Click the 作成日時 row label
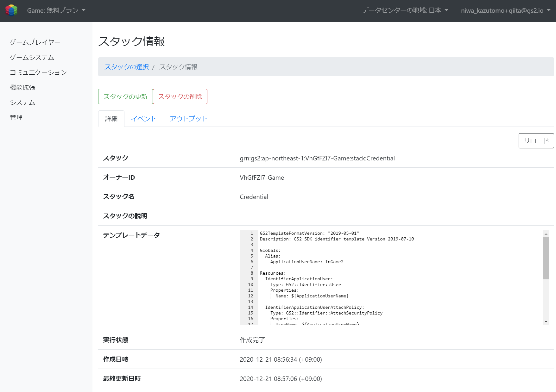The height and width of the screenshot is (392, 556). tap(116, 359)
